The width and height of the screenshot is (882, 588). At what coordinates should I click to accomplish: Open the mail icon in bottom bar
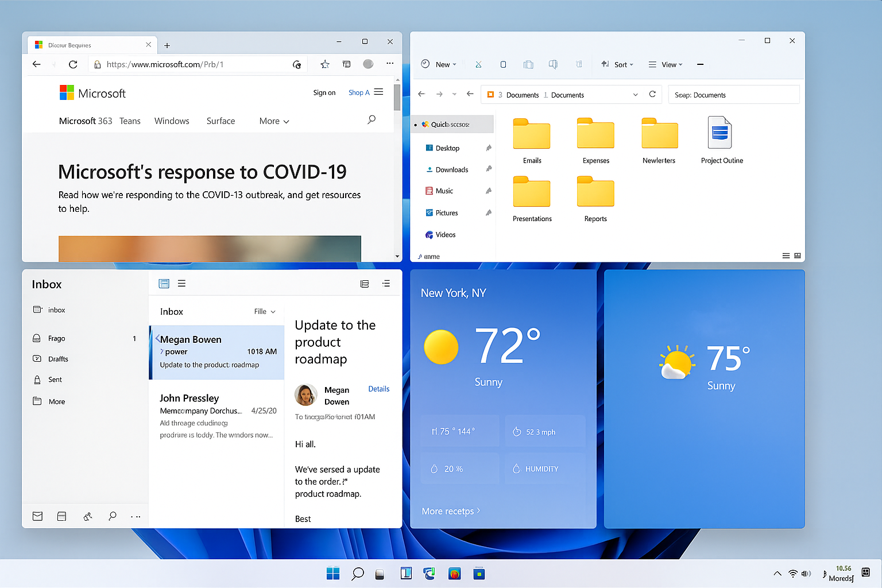tap(37, 516)
